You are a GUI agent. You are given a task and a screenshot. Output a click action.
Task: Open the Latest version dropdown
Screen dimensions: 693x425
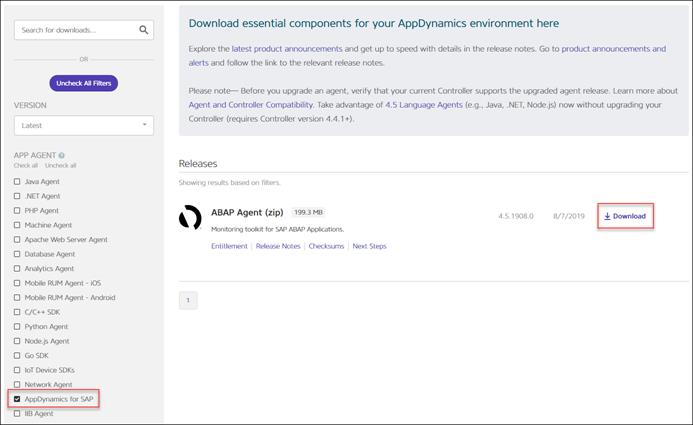click(x=84, y=125)
